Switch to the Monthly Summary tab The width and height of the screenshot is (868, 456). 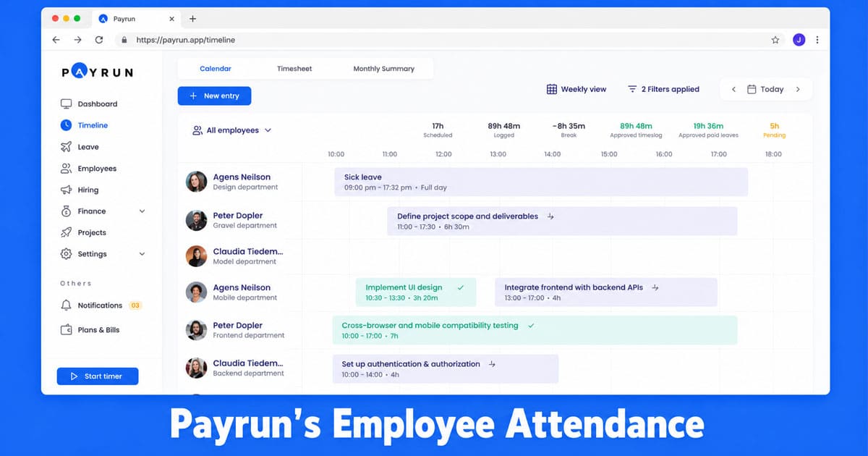[383, 69]
